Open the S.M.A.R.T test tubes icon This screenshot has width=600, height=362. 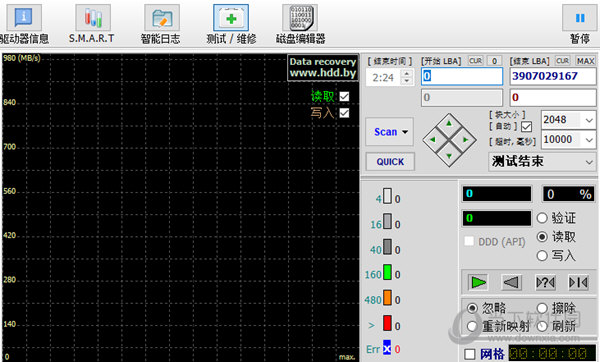(93, 18)
